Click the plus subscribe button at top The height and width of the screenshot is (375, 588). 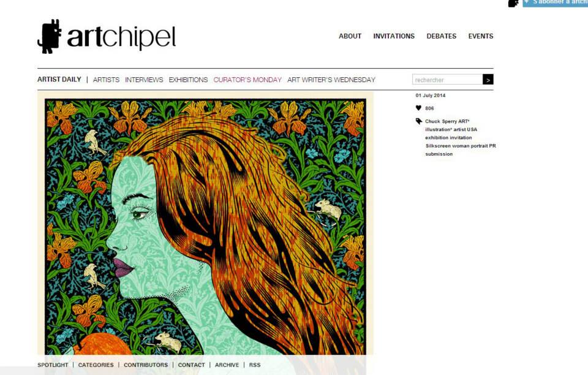[x=556, y=3]
